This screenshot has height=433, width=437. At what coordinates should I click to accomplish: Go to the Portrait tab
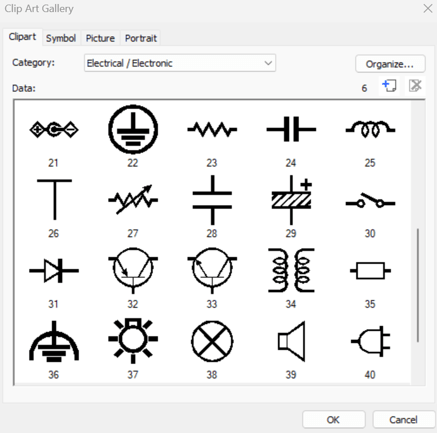point(141,38)
